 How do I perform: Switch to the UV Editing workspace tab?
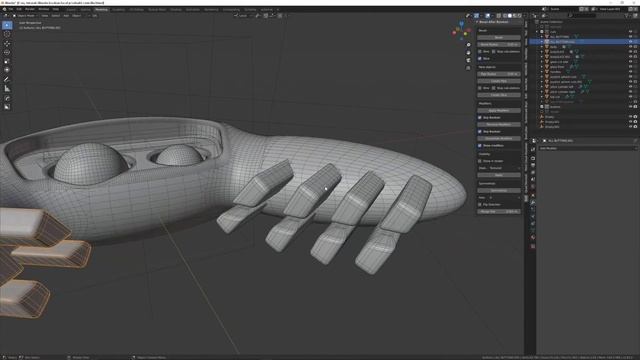(136, 9)
